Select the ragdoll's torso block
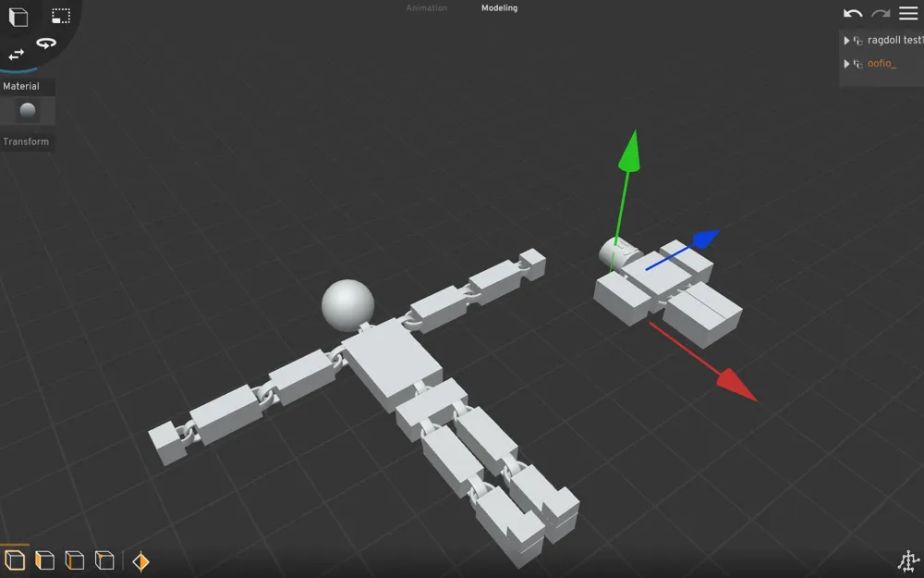Viewport: 924px width, 578px height. (393, 365)
